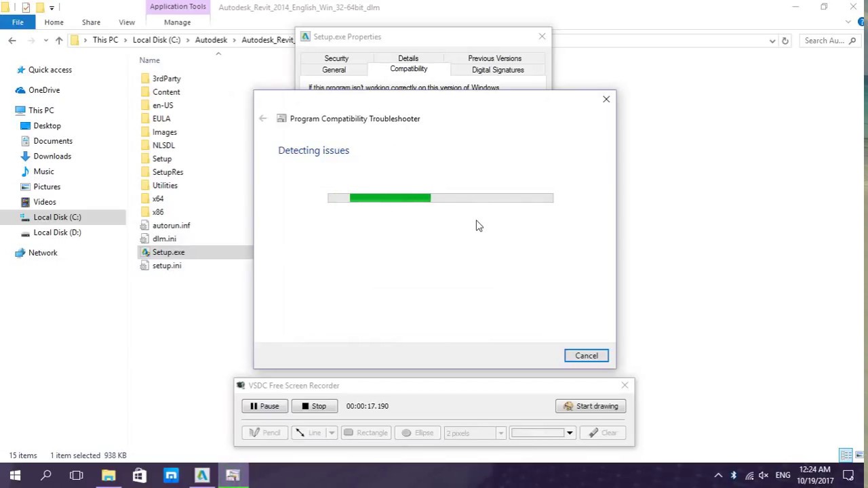Open the Store app on taskbar

tap(140, 476)
